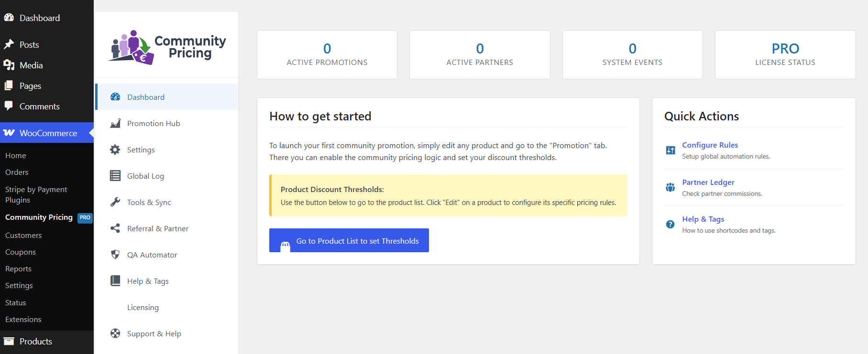Click the Comments speech bubble icon
The width and height of the screenshot is (868, 354).
pyautogui.click(x=9, y=106)
